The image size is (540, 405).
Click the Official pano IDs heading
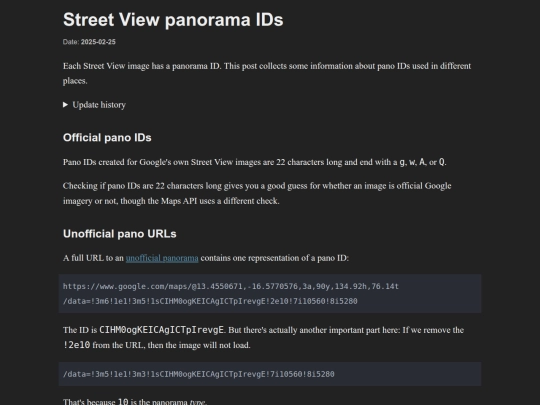[x=107, y=137]
